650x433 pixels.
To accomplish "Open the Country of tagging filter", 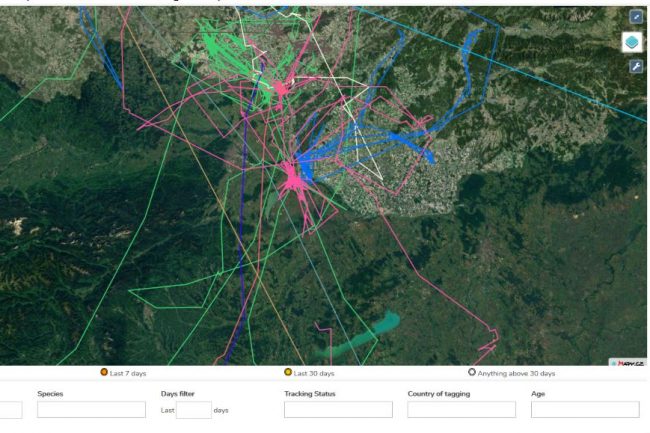I will tap(461, 410).
